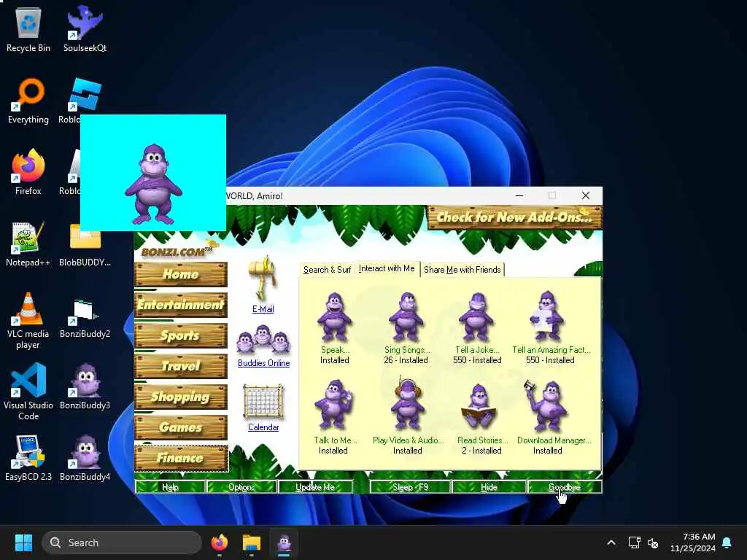Expand the hidden system tray icons chevron
This screenshot has width=747, height=560.
pos(611,542)
